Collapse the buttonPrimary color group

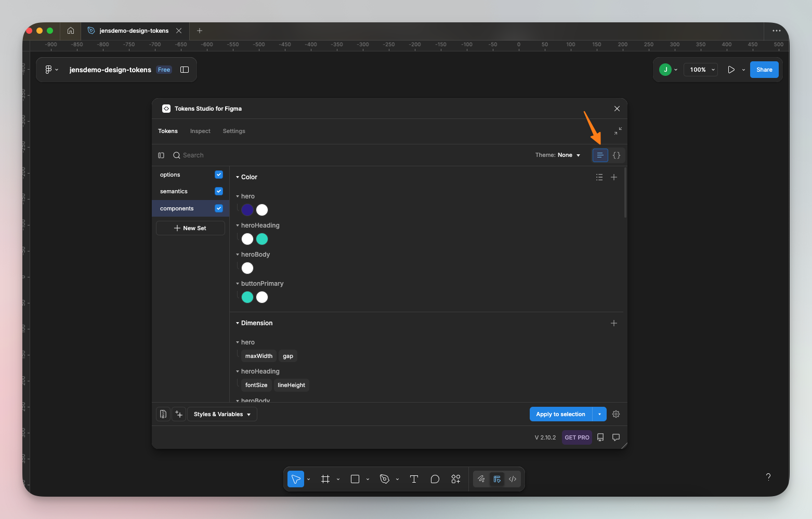(238, 284)
